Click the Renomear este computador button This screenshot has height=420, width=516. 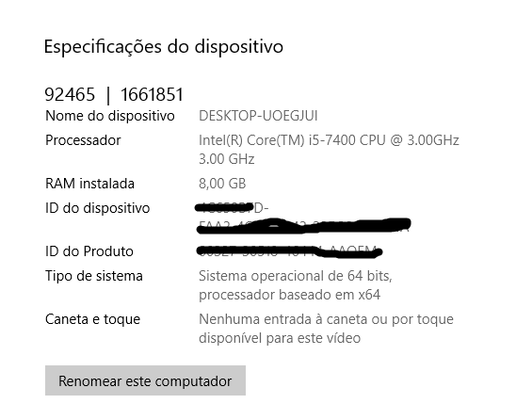[x=145, y=380]
